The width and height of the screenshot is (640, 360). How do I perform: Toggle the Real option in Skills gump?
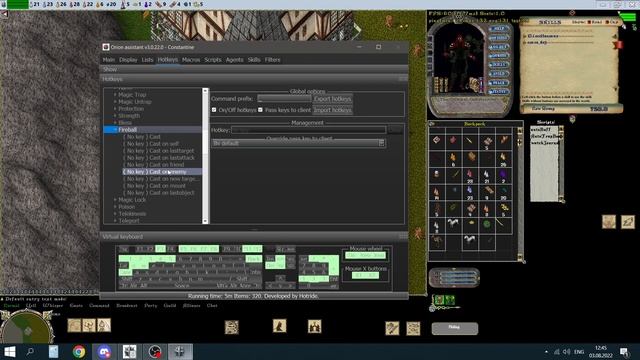point(589,22)
